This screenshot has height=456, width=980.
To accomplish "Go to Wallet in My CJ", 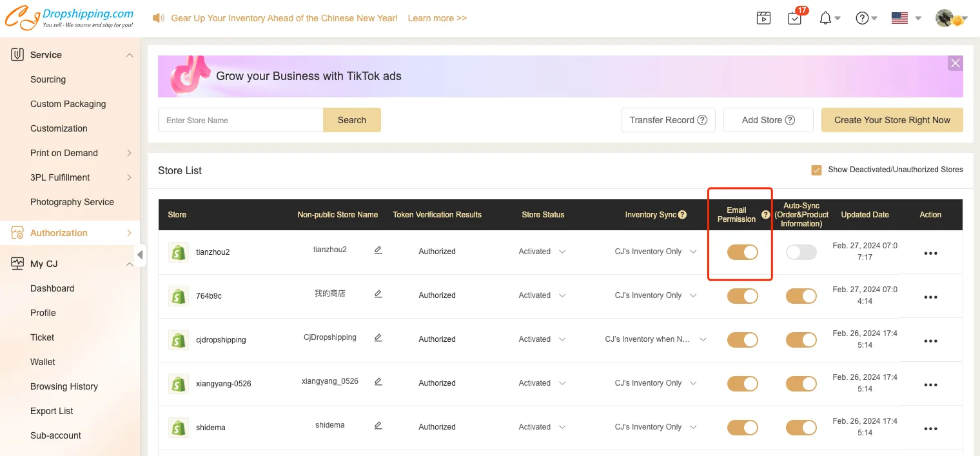I will (43, 362).
